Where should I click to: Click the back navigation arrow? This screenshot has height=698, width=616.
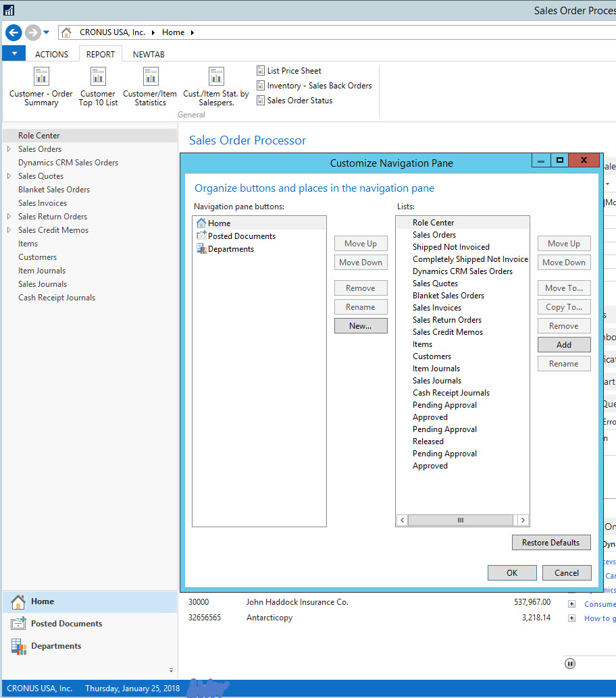tap(14, 32)
